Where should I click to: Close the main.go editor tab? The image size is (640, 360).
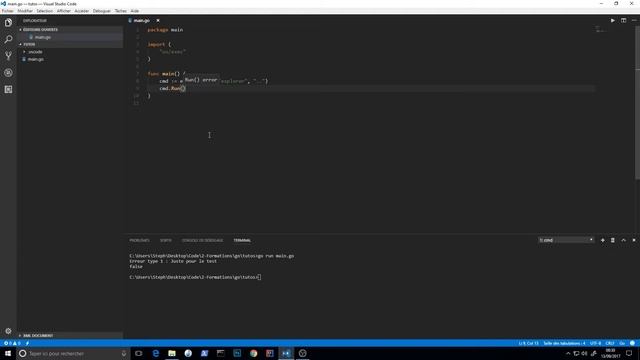(x=158, y=20)
